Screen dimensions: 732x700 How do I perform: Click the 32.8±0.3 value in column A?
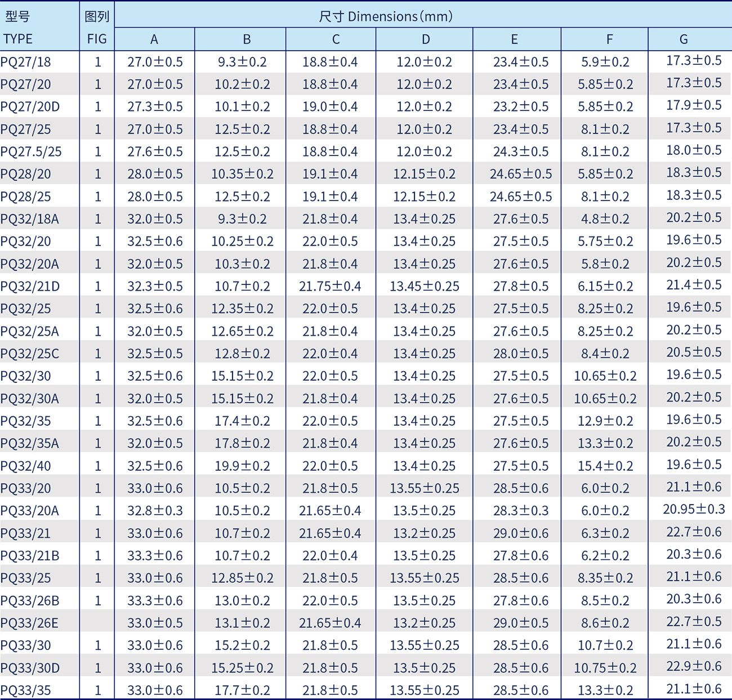155,511
